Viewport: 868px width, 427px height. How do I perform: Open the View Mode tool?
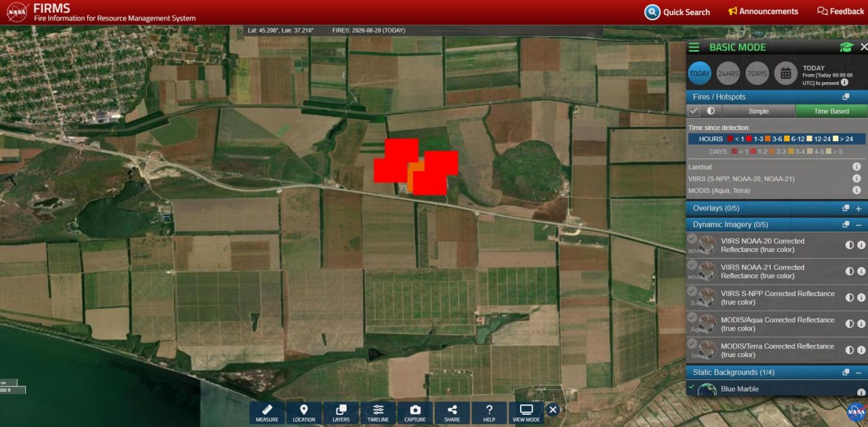tap(526, 413)
